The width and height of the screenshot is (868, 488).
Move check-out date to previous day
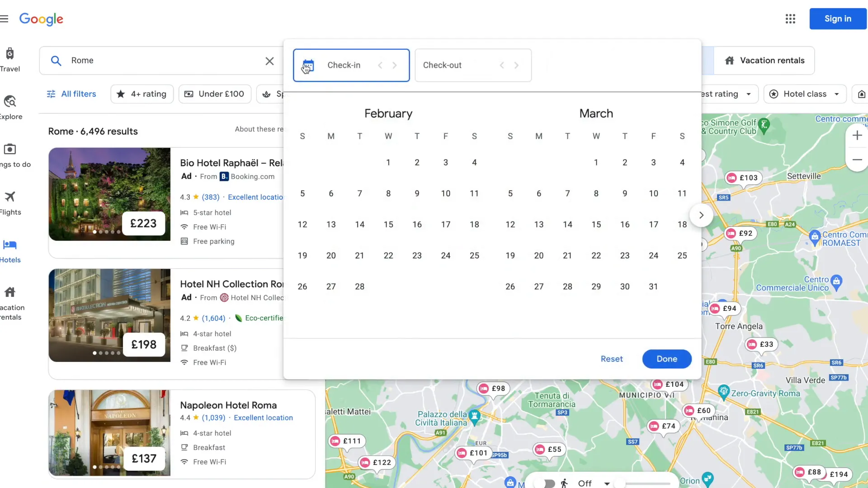[502, 66]
